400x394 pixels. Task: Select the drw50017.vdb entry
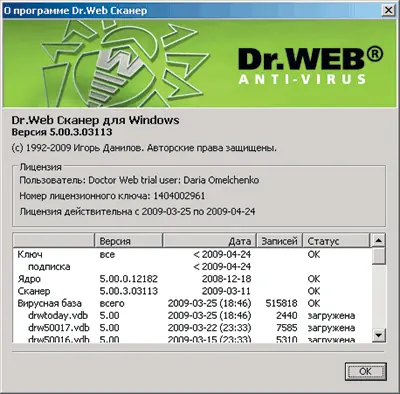coord(192,328)
